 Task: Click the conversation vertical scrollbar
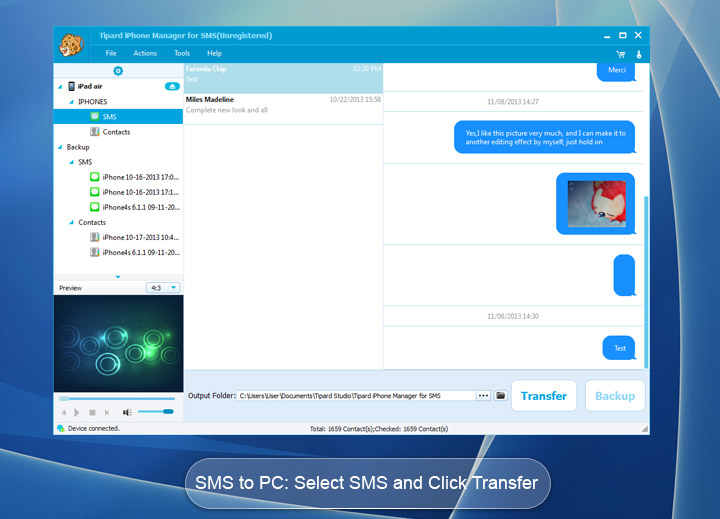point(646,282)
